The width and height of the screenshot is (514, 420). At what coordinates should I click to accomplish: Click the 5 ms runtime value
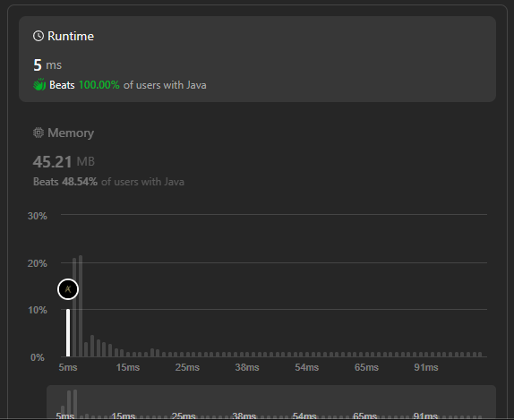[x=47, y=64]
